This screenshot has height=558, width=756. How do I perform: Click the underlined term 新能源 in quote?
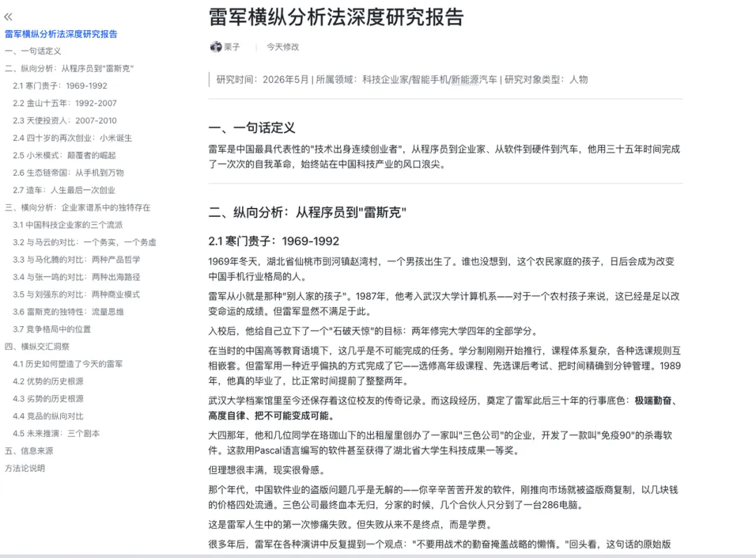(x=465, y=80)
